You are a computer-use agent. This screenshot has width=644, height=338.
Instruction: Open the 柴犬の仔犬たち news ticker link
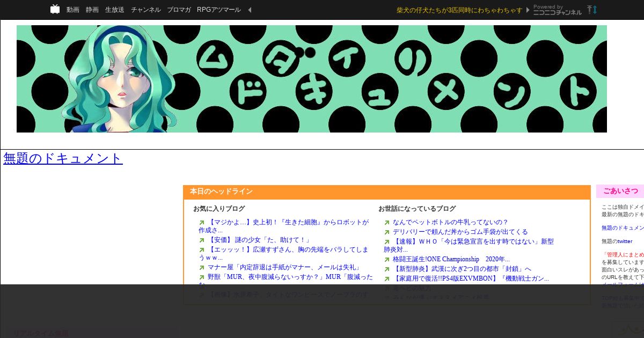[x=459, y=10]
